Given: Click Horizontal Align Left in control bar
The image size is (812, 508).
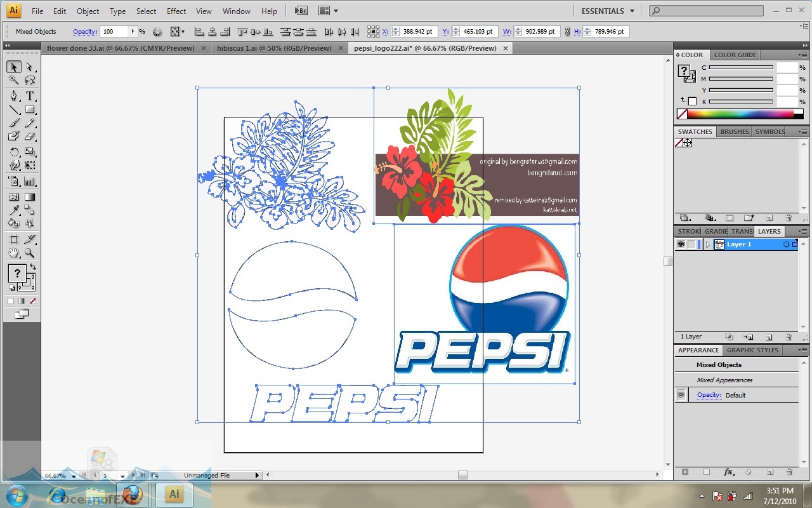Looking at the screenshot, I should (199, 31).
